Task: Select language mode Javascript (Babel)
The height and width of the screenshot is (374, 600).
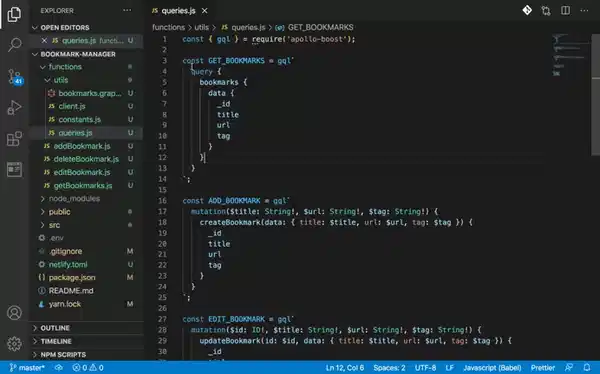Action: [x=492, y=368]
